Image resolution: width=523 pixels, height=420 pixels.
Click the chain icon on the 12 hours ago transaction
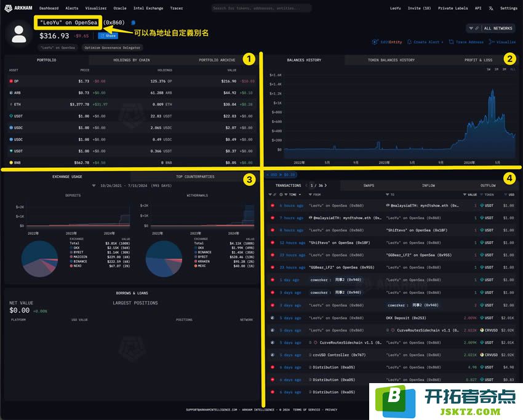273,243
